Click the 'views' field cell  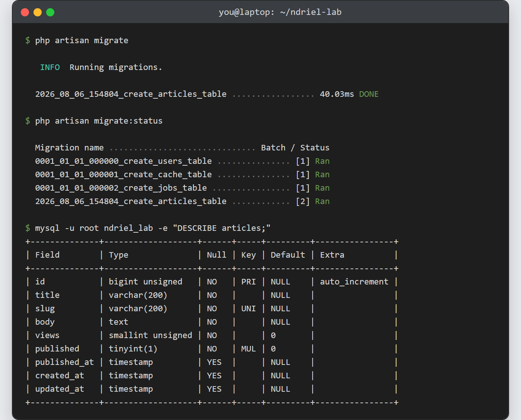(47, 335)
